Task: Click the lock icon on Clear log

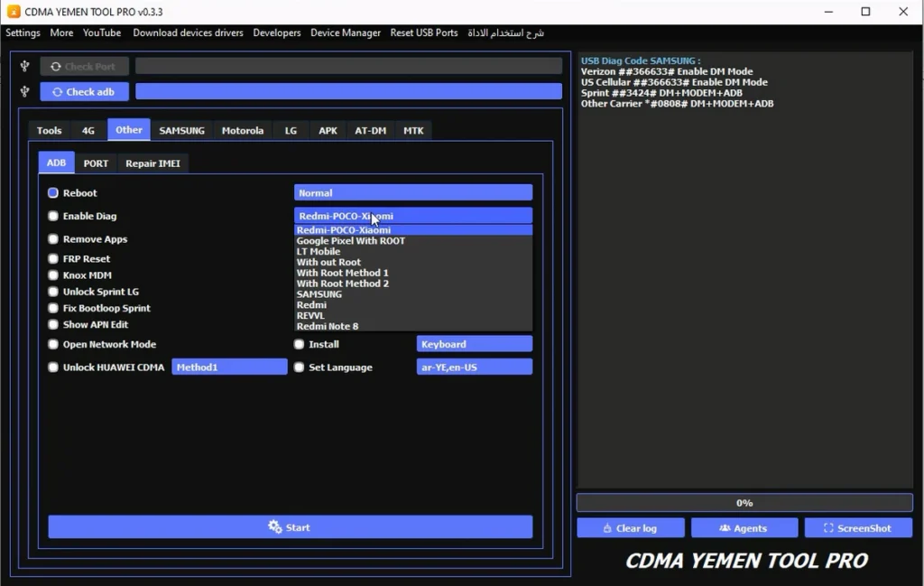Action: point(605,528)
